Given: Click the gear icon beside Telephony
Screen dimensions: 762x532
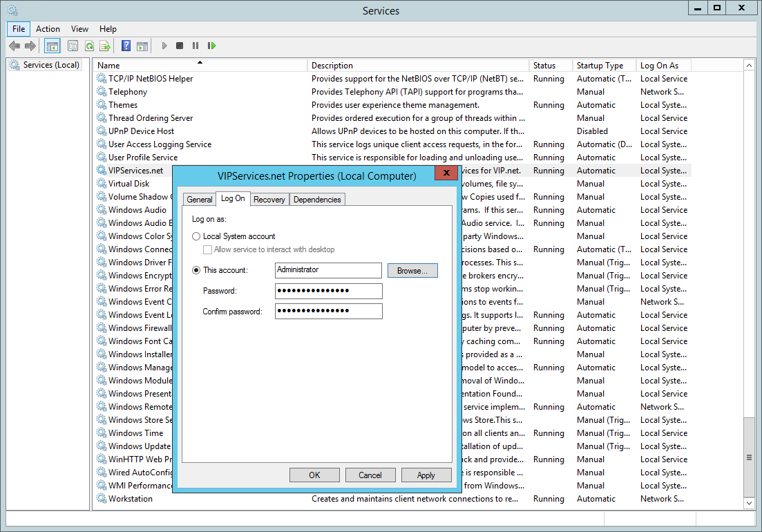Looking at the screenshot, I should [101, 91].
